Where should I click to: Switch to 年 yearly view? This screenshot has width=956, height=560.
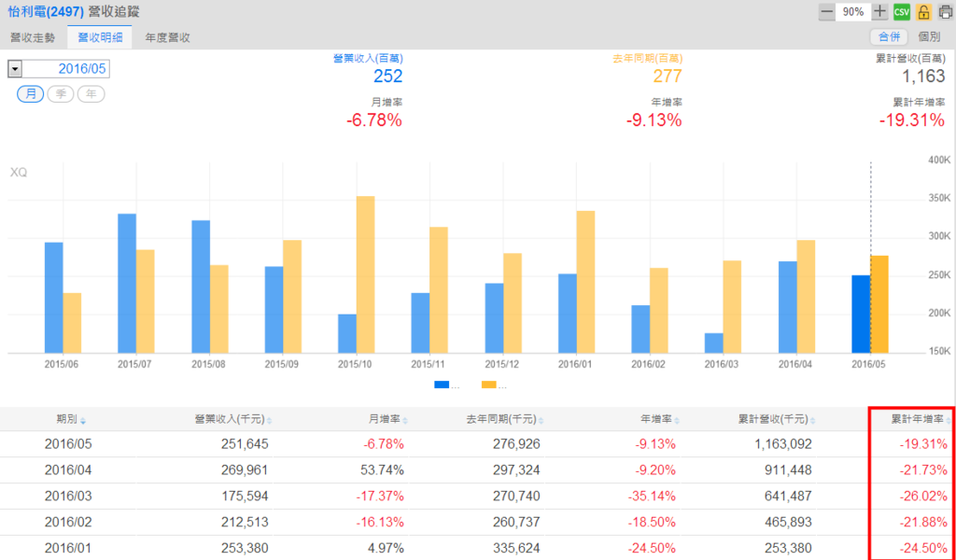(91, 94)
